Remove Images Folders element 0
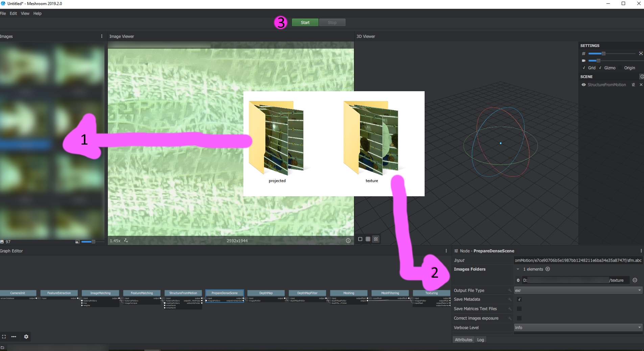The width and height of the screenshot is (644, 351). point(635,280)
